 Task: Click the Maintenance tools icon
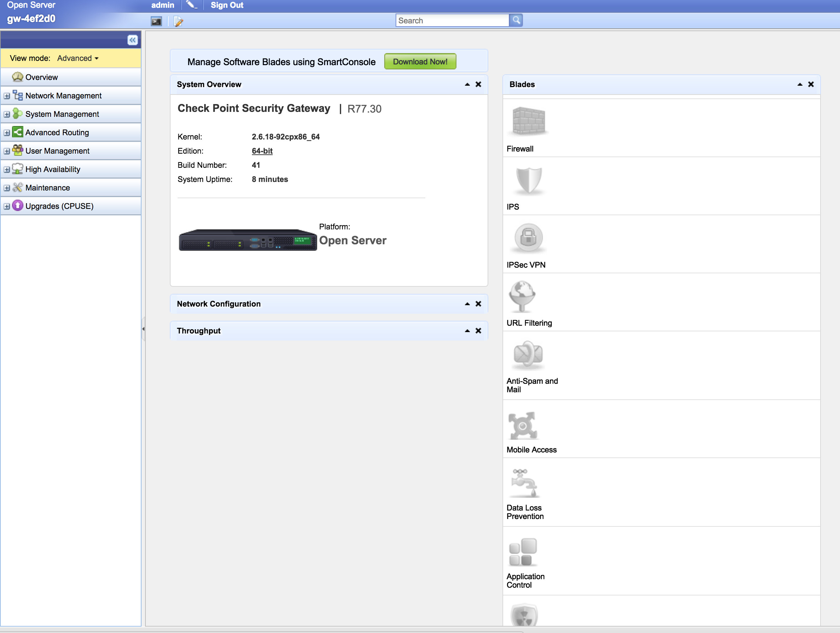(17, 187)
